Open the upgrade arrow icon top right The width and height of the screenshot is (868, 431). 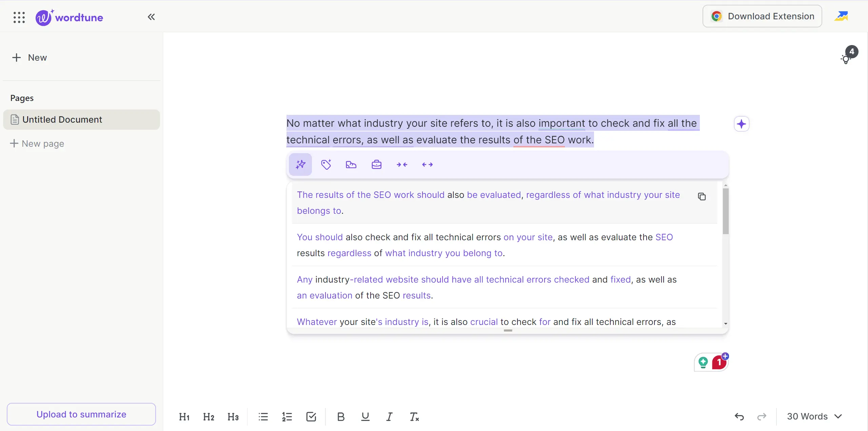(x=841, y=16)
